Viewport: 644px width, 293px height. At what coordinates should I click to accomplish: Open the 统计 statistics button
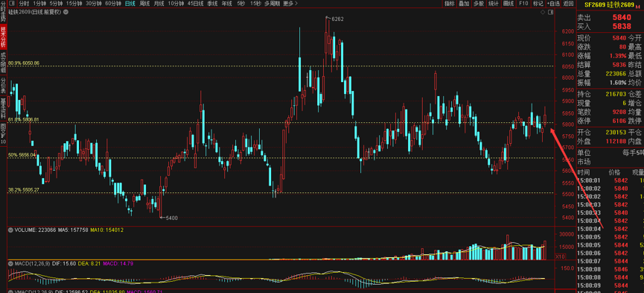[x=494, y=3]
